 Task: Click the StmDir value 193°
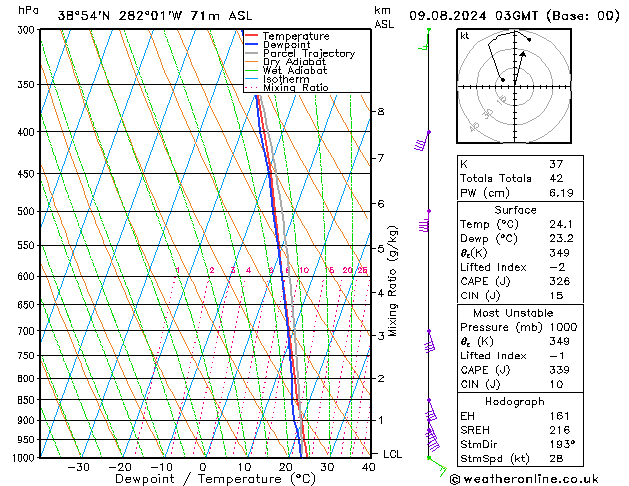tap(562, 444)
